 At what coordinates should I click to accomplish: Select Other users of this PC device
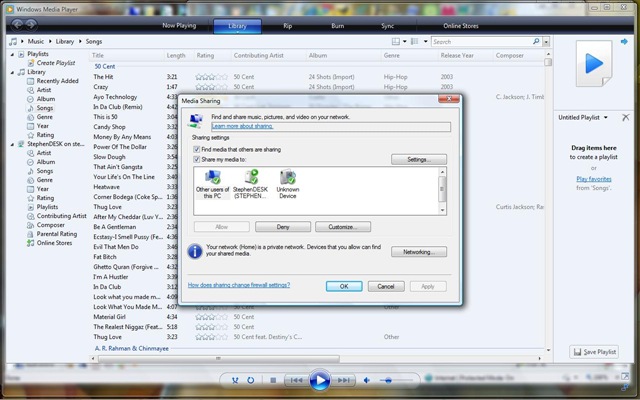(x=212, y=184)
